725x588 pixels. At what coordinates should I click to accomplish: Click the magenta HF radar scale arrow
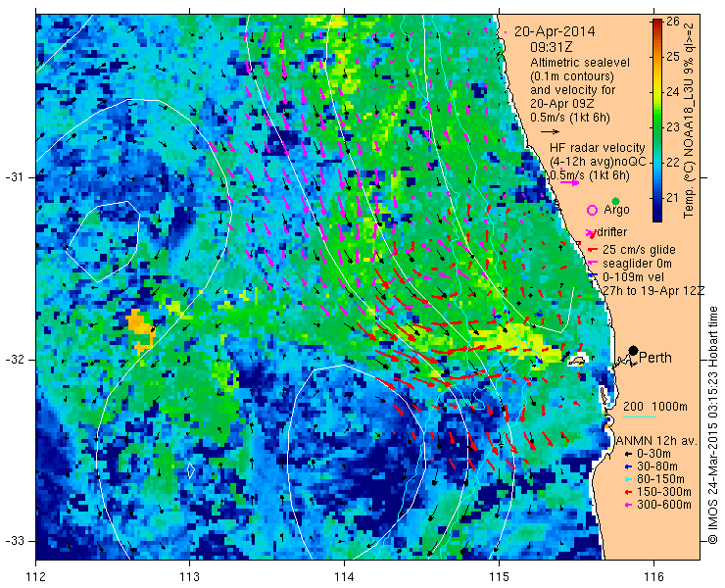[x=569, y=182]
